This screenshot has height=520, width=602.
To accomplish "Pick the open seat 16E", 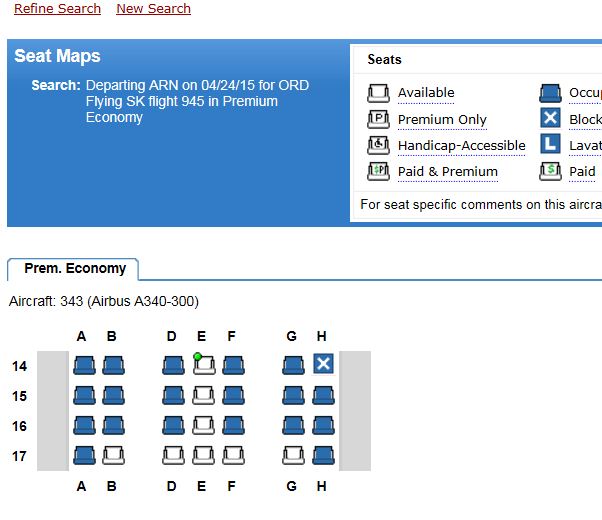I will (203, 426).
